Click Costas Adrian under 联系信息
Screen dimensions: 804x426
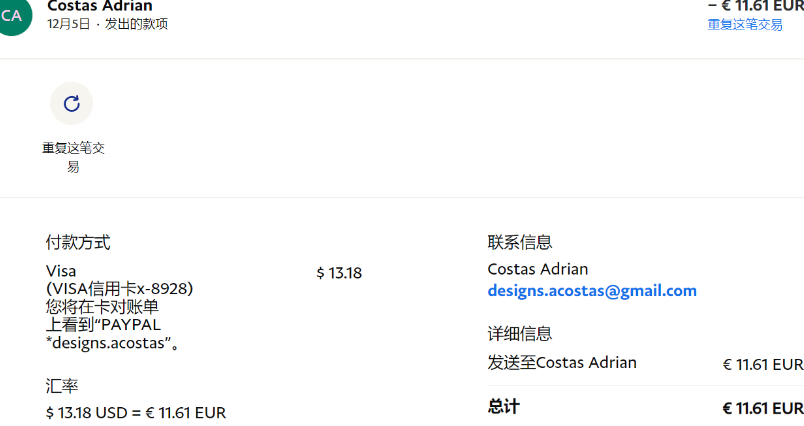click(537, 269)
